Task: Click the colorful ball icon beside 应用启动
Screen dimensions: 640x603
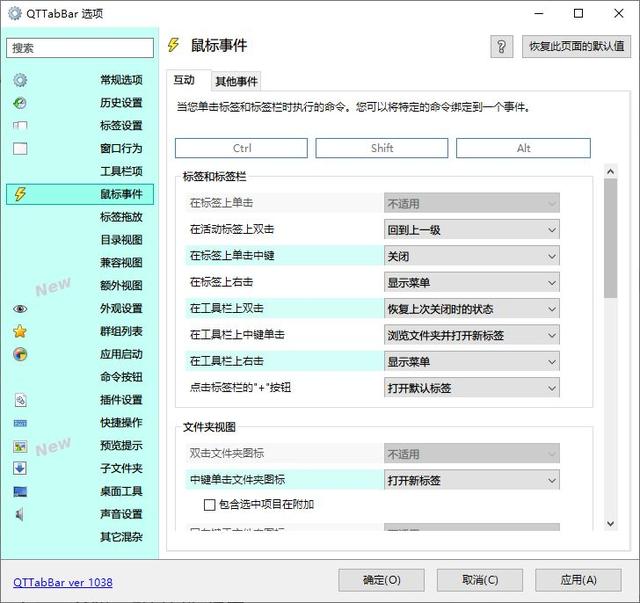Action: click(x=20, y=354)
